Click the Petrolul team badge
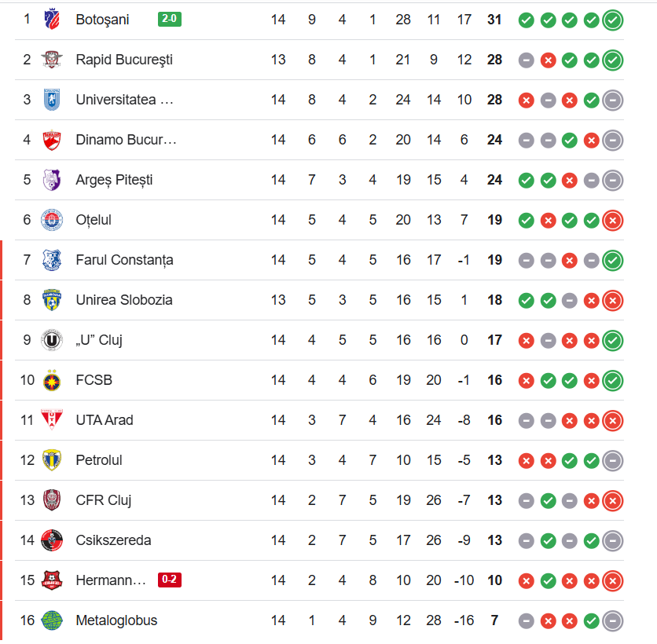This screenshot has width=657, height=644. (53, 460)
